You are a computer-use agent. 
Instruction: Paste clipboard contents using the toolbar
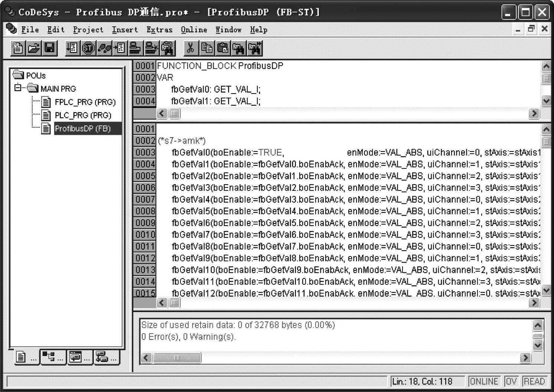[222, 48]
